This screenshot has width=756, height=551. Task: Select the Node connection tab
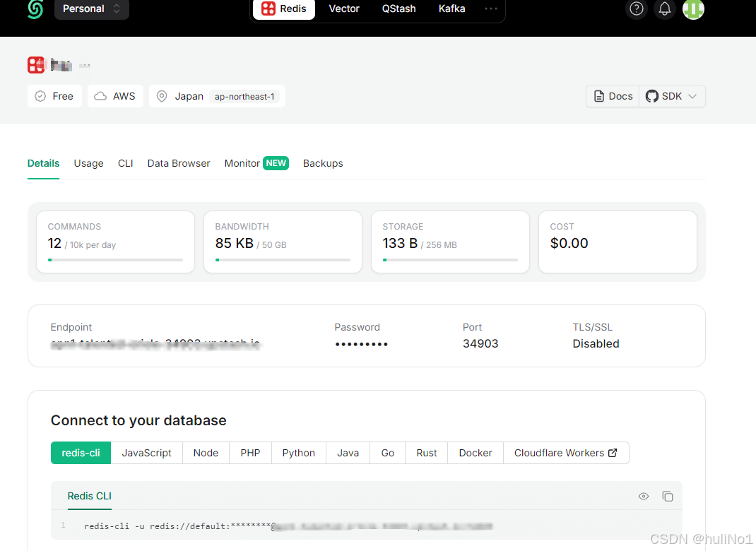tap(206, 453)
